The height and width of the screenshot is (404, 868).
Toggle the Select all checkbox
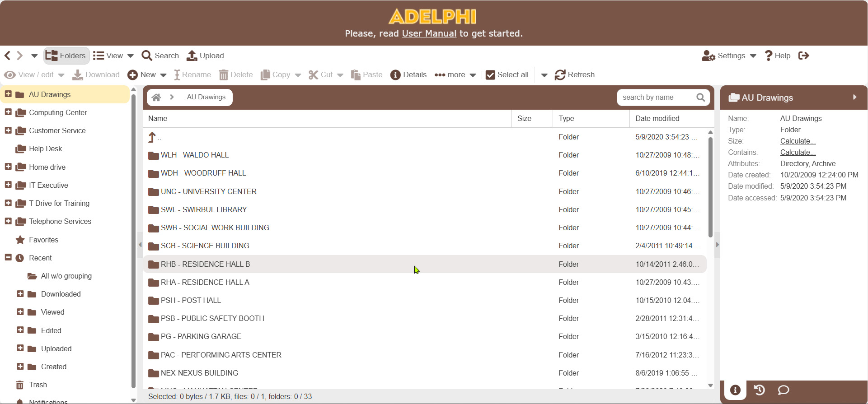[490, 75]
